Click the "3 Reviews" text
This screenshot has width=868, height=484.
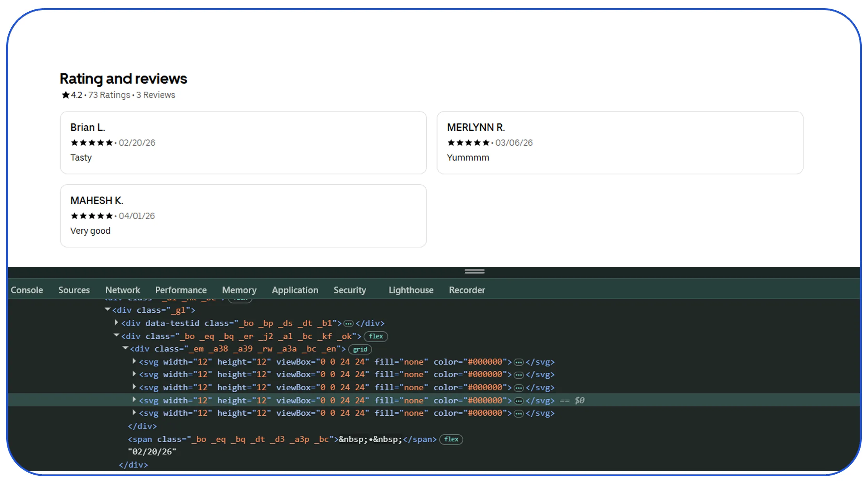(x=155, y=95)
